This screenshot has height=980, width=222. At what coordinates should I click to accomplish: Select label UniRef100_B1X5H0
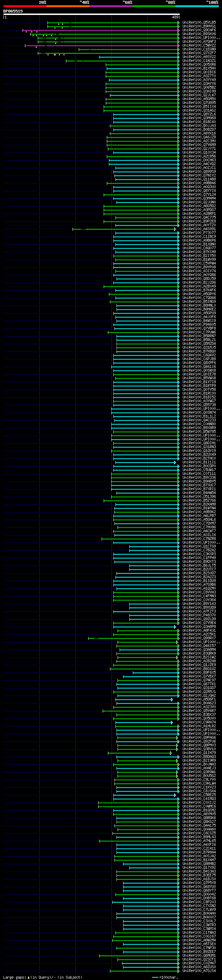coord(199,68)
